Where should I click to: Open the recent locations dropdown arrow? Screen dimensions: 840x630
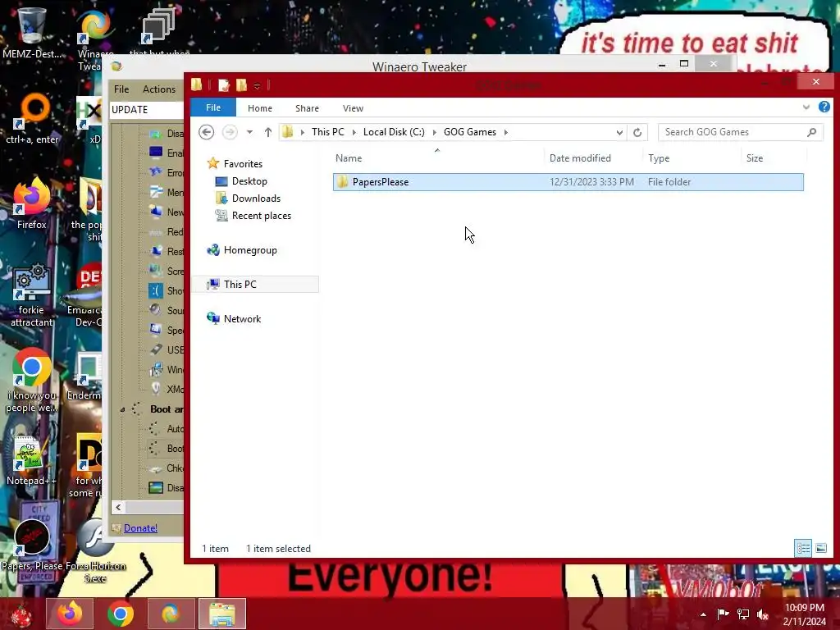click(x=249, y=132)
